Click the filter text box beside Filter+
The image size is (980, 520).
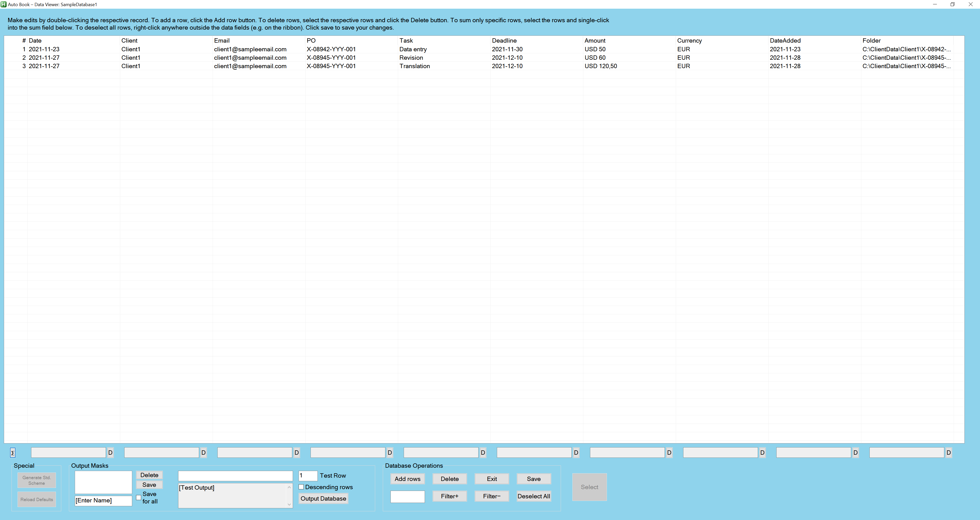tap(407, 497)
